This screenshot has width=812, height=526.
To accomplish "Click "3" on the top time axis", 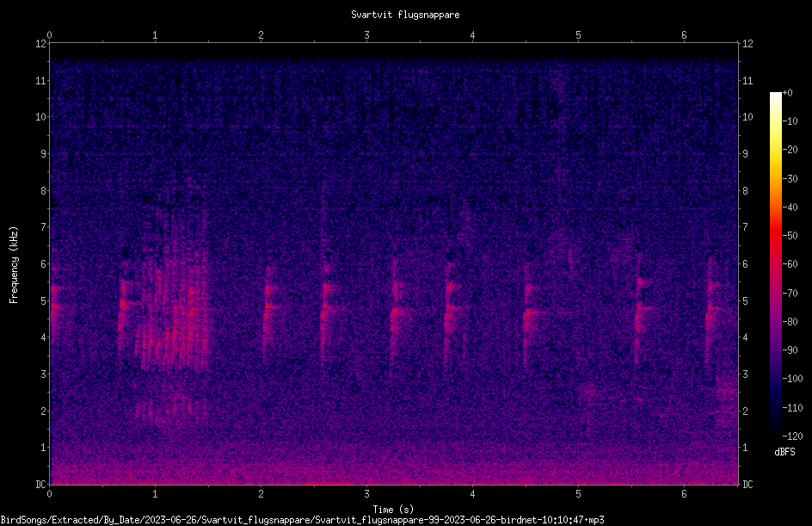I will (366, 35).
